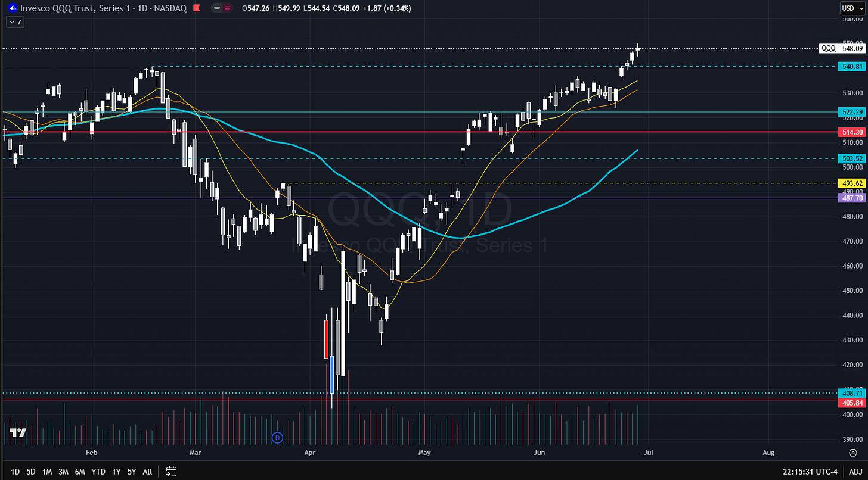Click the Jul label on time axis

[648, 453]
